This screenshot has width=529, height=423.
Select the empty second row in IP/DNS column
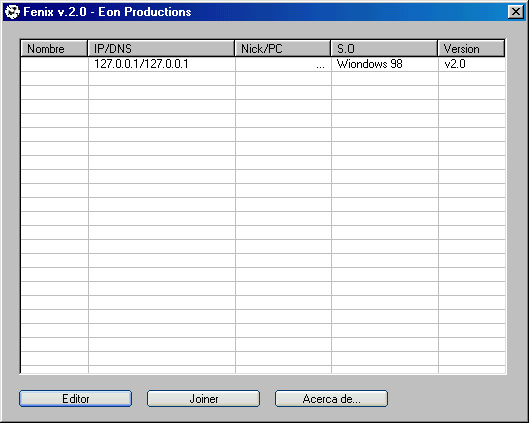coord(162,78)
